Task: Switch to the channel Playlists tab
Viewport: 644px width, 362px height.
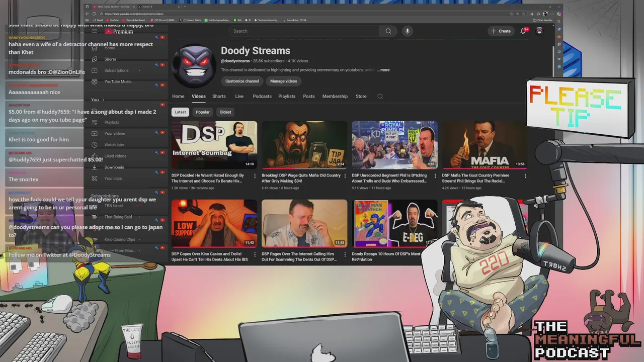Action: click(x=287, y=97)
